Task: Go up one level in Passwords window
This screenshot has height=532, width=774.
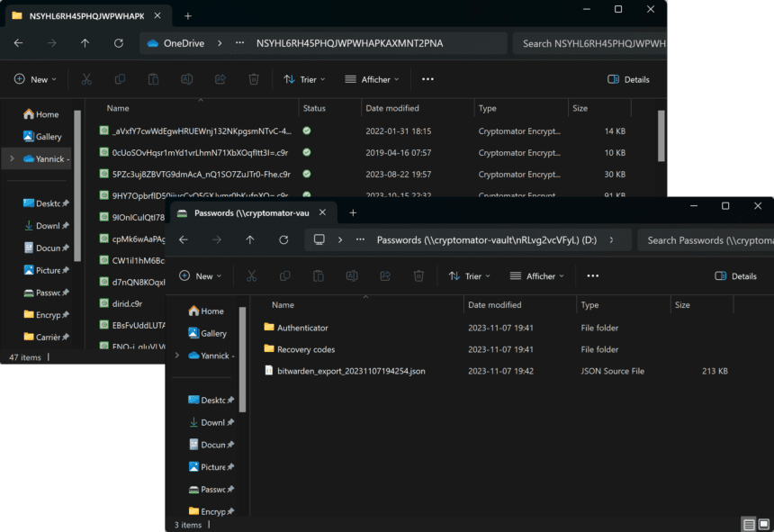Action: tap(250, 239)
